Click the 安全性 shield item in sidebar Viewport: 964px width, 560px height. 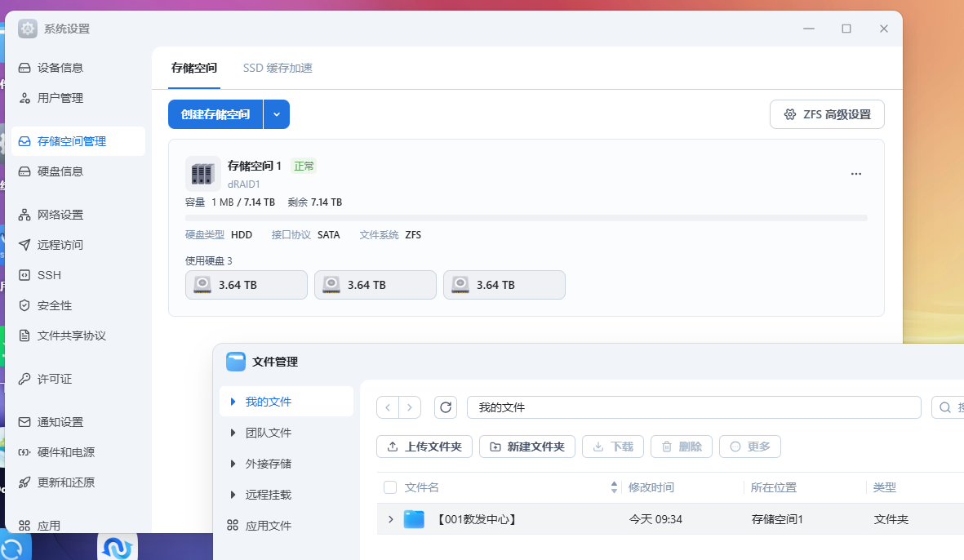pos(54,305)
